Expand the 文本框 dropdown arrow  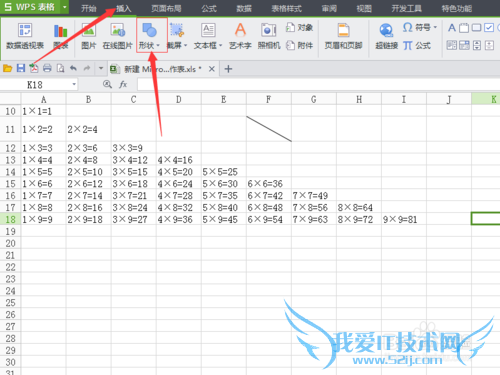[x=220, y=45]
